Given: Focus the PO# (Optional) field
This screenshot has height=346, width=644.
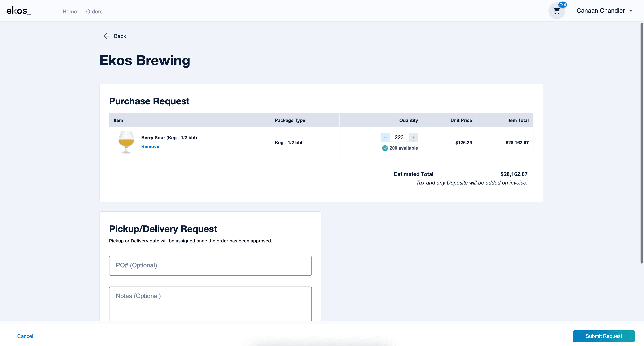Looking at the screenshot, I should pyautogui.click(x=210, y=266).
